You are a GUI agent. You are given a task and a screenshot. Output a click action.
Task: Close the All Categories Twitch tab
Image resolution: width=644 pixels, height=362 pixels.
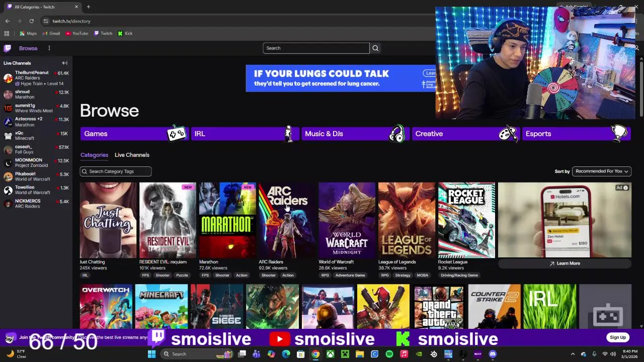point(76,7)
